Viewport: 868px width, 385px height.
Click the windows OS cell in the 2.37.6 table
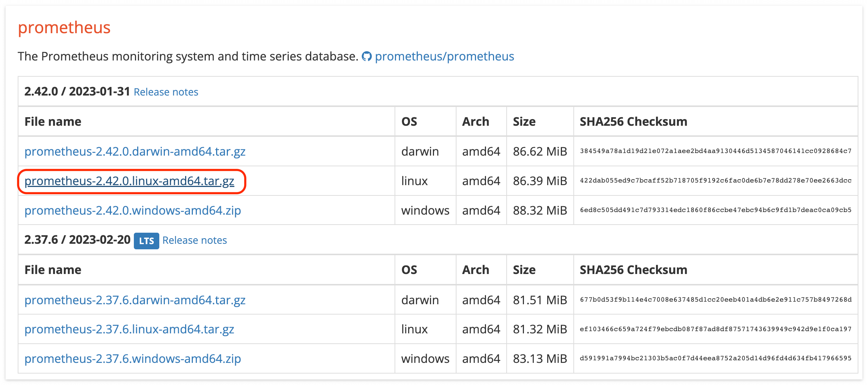(x=425, y=358)
